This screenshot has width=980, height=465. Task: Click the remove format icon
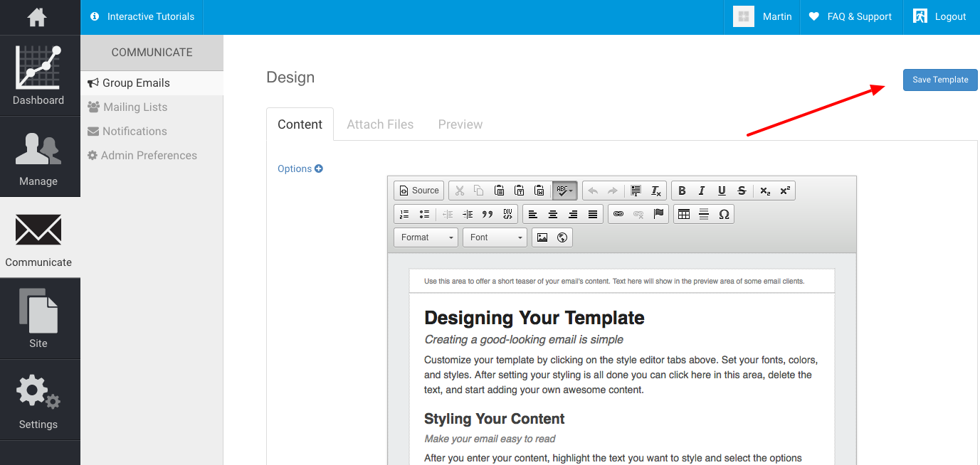[656, 191]
